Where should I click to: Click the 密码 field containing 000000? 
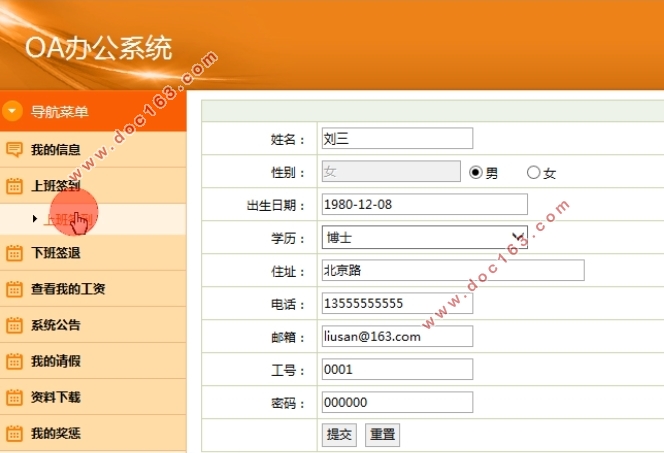point(397,402)
